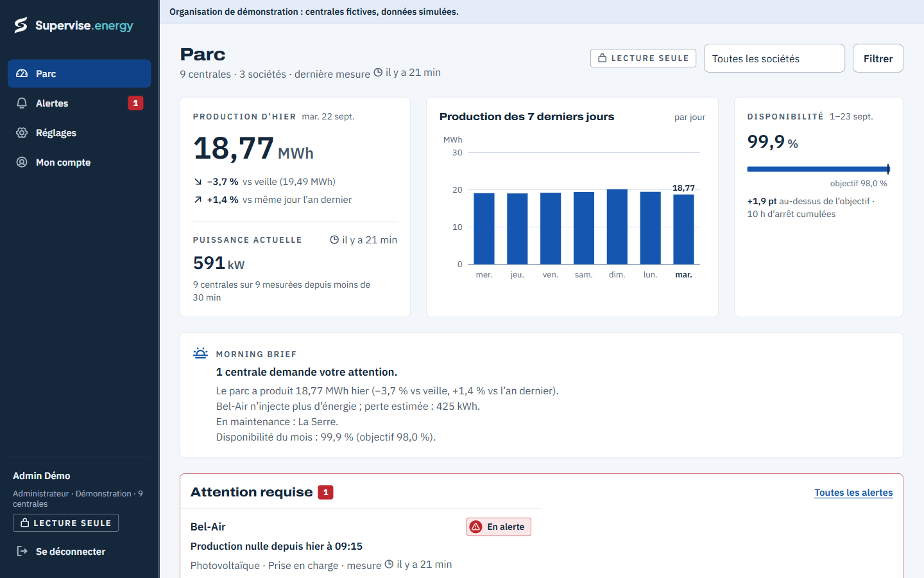The height and width of the screenshot is (578, 924).
Task: Click the Lecture seule badge in header
Action: (x=644, y=58)
